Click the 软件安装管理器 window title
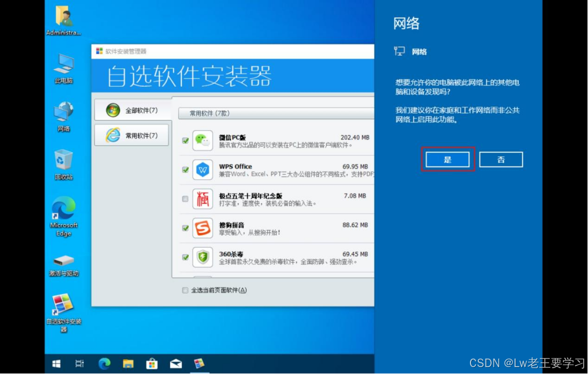 point(126,52)
